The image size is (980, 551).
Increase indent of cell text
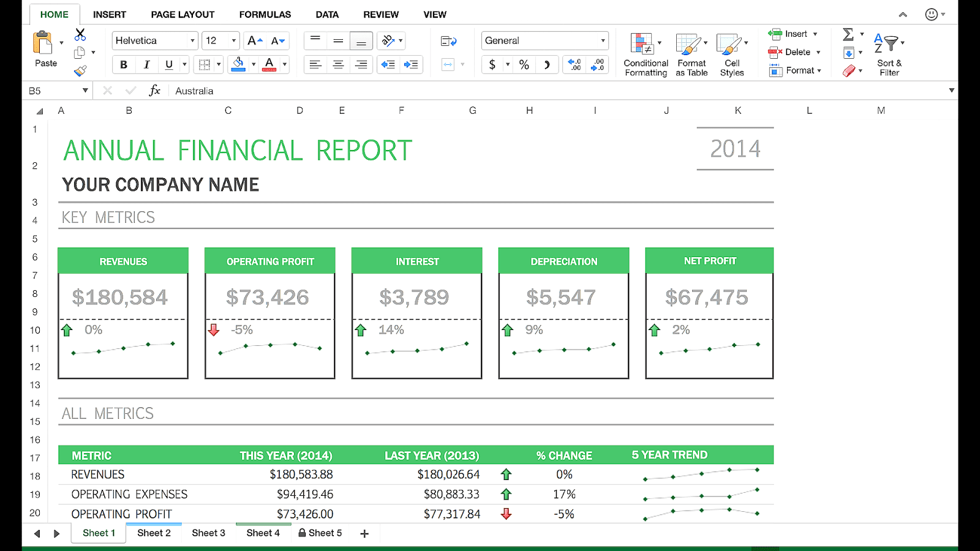tap(411, 64)
